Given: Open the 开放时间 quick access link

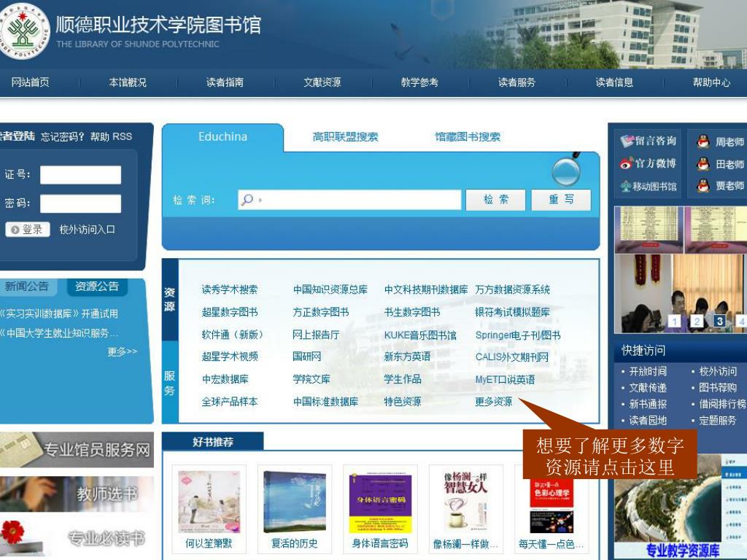Looking at the screenshot, I should tap(648, 371).
